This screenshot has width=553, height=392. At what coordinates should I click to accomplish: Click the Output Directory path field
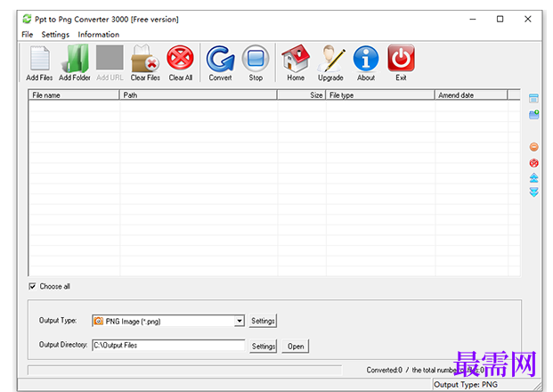pos(168,345)
